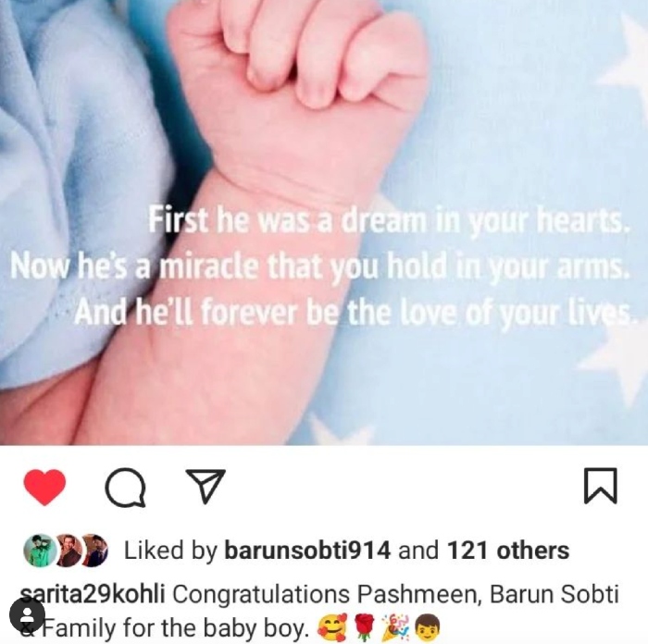Screen dimensions: 648x644
Task: Tap the baby hand photo
Action: (x=324, y=223)
